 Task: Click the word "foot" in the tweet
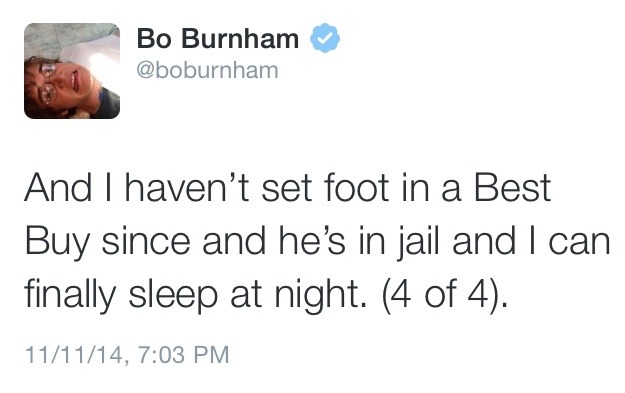point(356,187)
